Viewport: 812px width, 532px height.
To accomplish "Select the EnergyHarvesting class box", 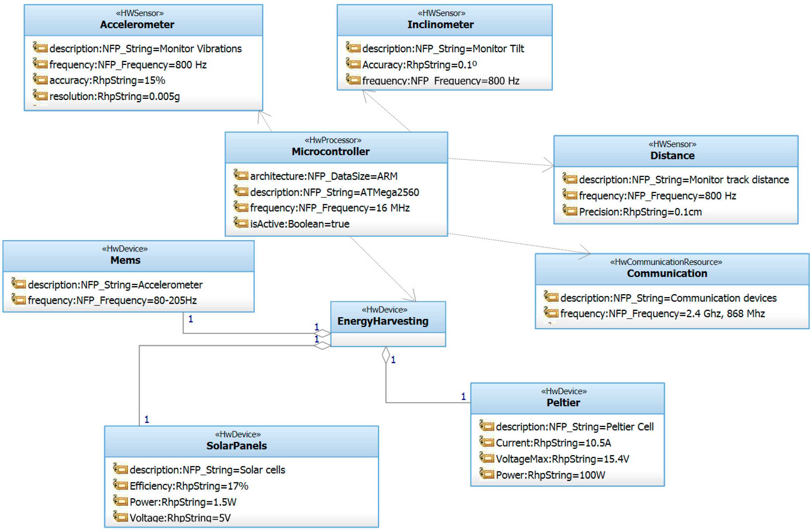I will coord(388,324).
